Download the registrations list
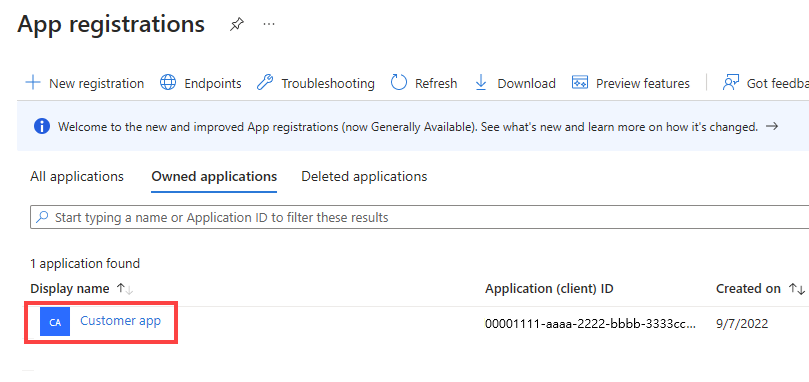809x382 pixels. coord(526,84)
